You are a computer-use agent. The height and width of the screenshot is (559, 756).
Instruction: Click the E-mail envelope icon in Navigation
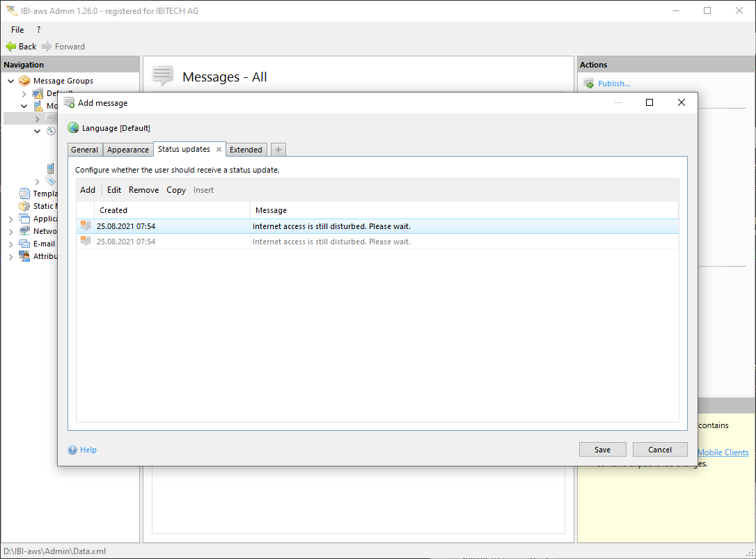(x=24, y=244)
